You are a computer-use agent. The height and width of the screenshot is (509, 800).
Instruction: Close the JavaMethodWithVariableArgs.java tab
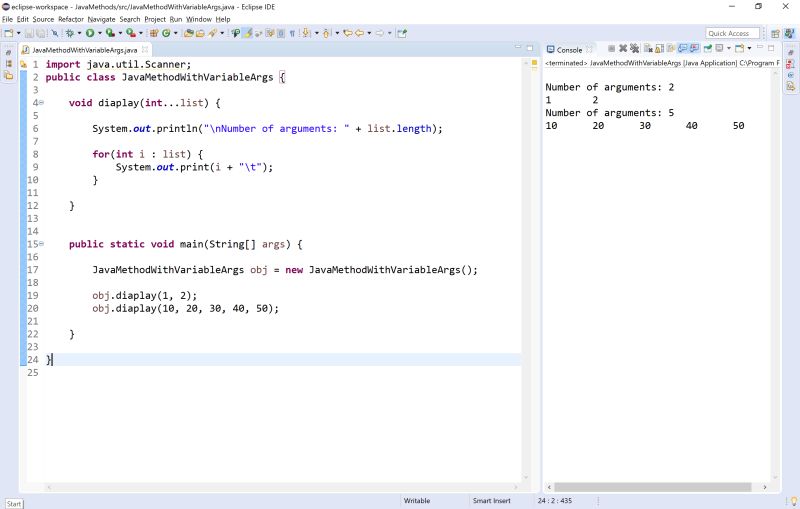point(144,49)
